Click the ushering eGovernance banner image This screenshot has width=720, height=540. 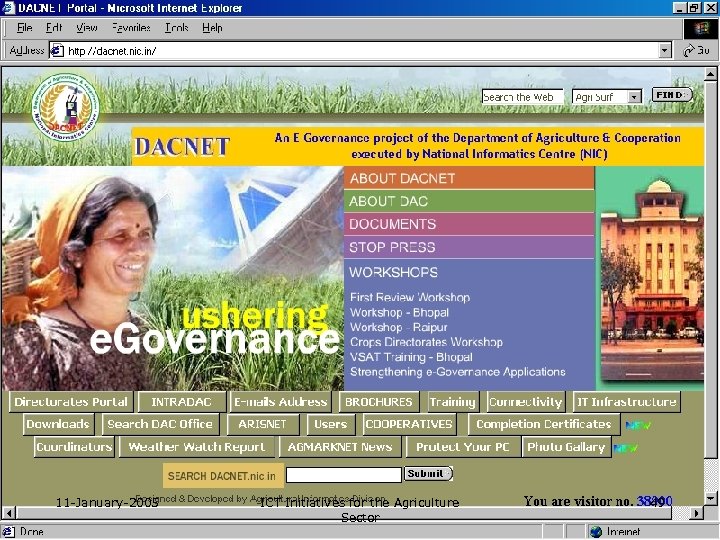(x=173, y=279)
